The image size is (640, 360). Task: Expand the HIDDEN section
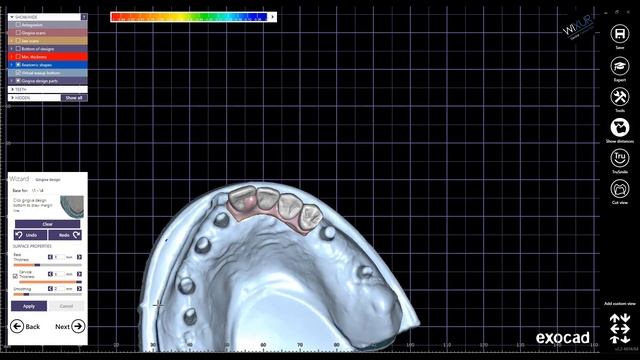(13, 98)
